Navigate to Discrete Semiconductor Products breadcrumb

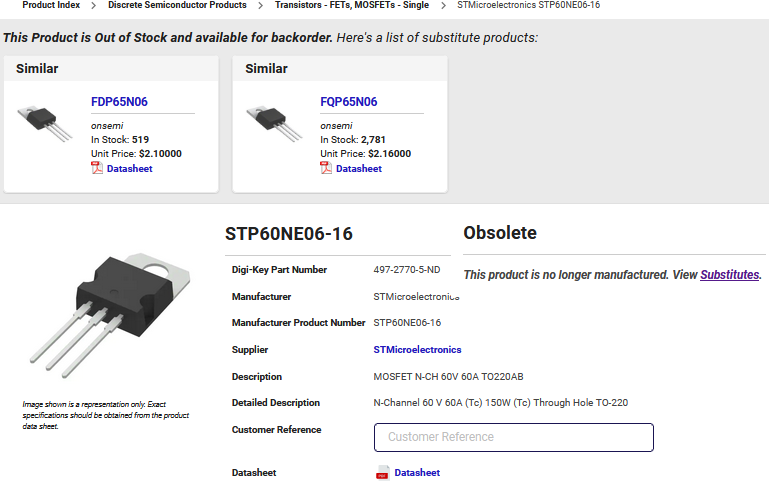[177, 5]
